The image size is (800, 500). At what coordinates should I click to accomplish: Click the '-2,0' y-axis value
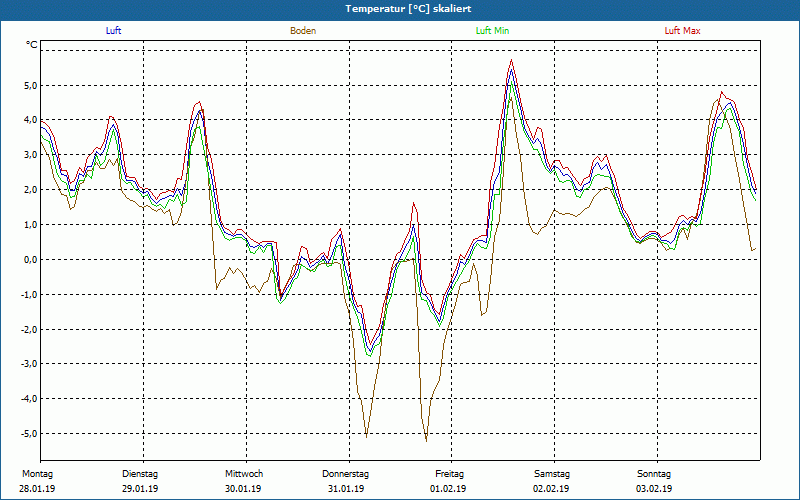tap(30, 329)
